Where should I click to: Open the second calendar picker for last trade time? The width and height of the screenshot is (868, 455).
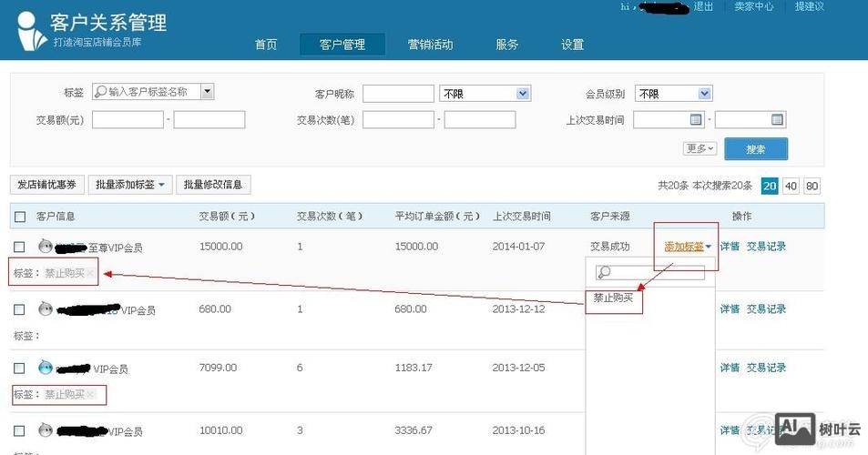click(777, 119)
